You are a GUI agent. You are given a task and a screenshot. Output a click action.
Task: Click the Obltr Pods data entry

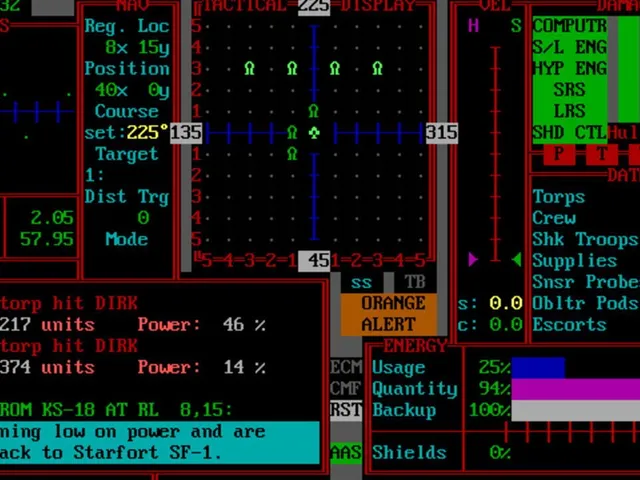(585, 303)
